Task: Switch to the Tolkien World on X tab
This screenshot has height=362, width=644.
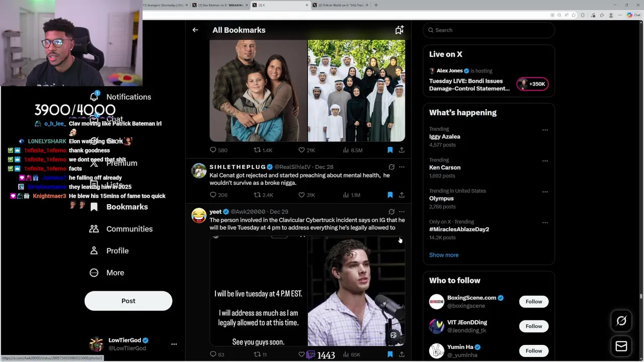Action: (x=341, y=5)
